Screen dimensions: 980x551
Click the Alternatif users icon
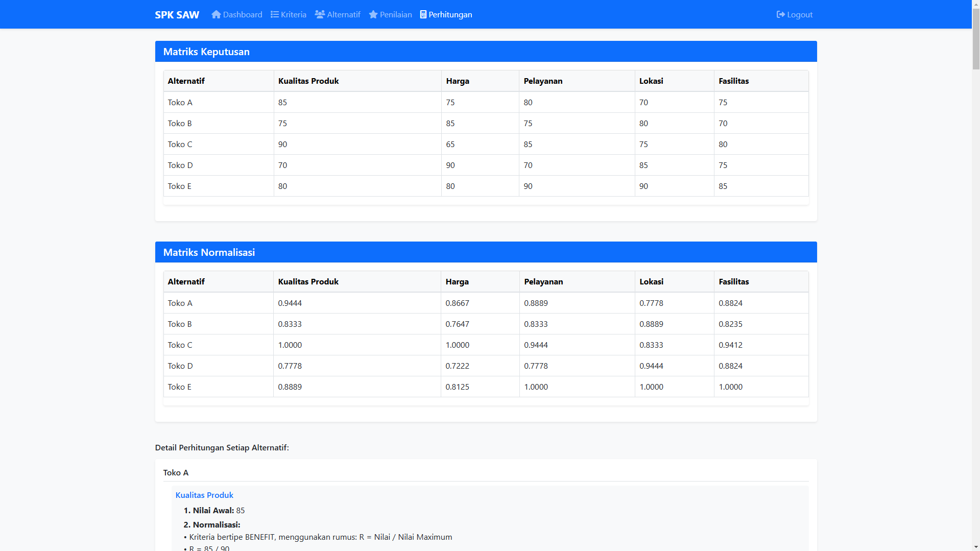(x=320, y=14)
